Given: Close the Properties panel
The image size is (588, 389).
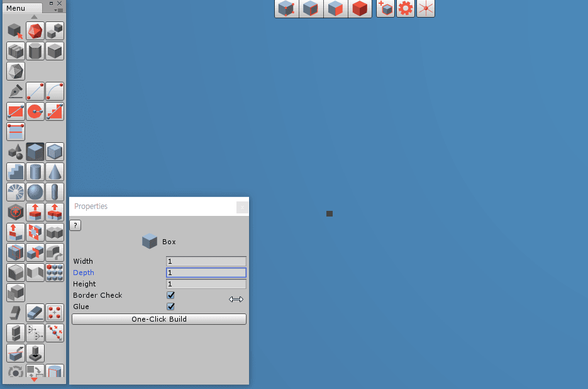Looking at the screenshot, I should tap(242, 207).
